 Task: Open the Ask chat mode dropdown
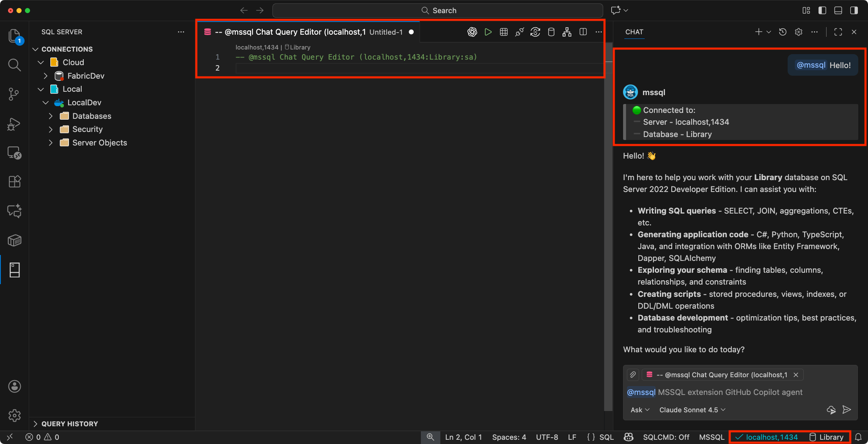pyautogui.click(x=640, y=410)
